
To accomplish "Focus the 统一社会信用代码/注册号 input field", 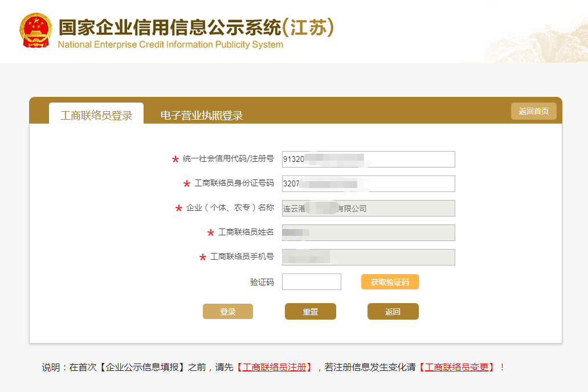I will click(369, 159).
